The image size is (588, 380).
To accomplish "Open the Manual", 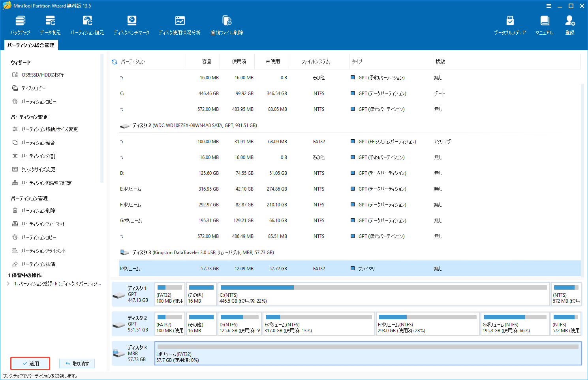I will 545,24.
